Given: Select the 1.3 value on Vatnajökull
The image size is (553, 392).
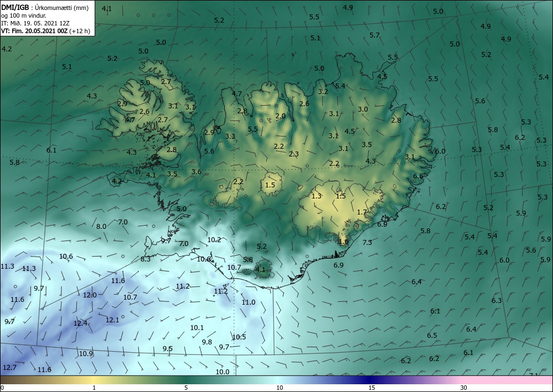Looking at the screenshot, I should click(317, 196).
